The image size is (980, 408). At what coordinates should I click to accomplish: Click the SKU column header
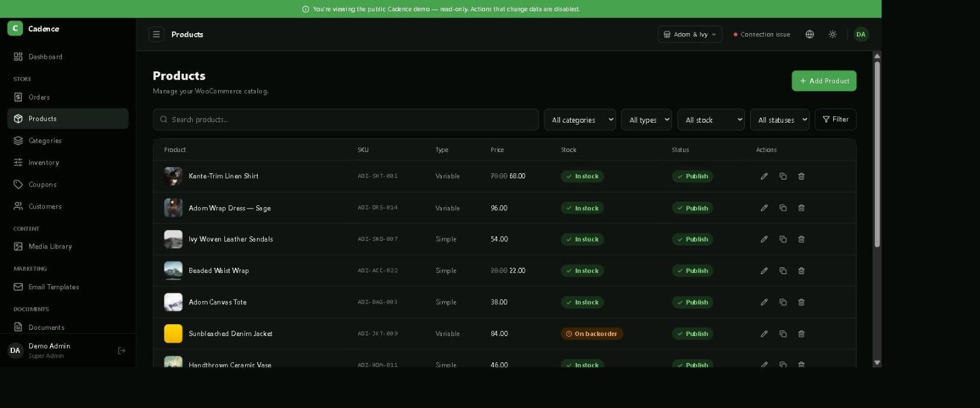(363, 150)
